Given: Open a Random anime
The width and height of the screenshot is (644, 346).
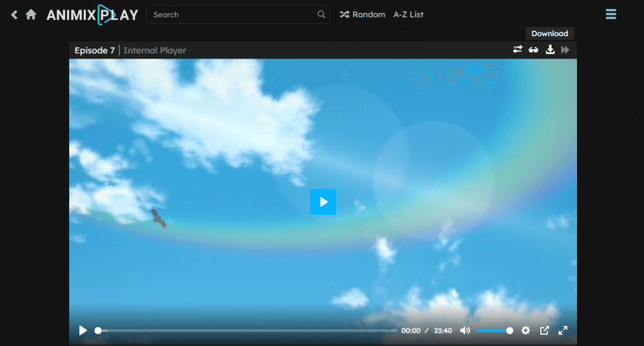Looking at the screenshot, I should tap(362, 15).
